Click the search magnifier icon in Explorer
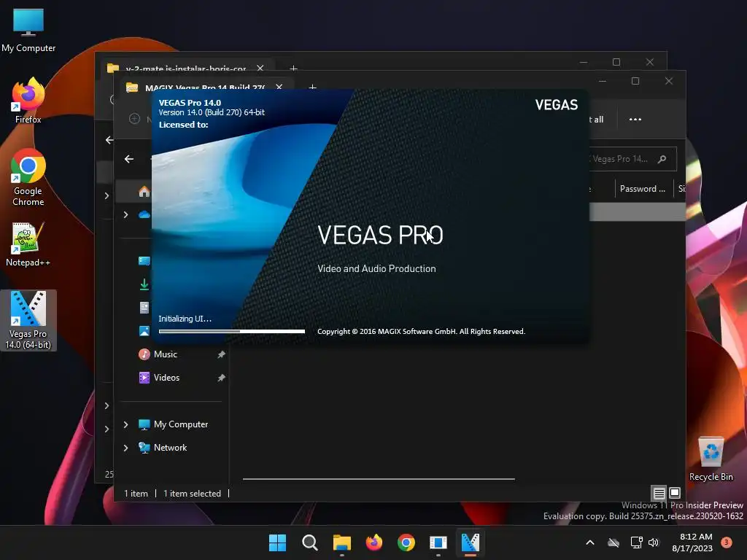 pyautogui.click(x=662, y=159)
